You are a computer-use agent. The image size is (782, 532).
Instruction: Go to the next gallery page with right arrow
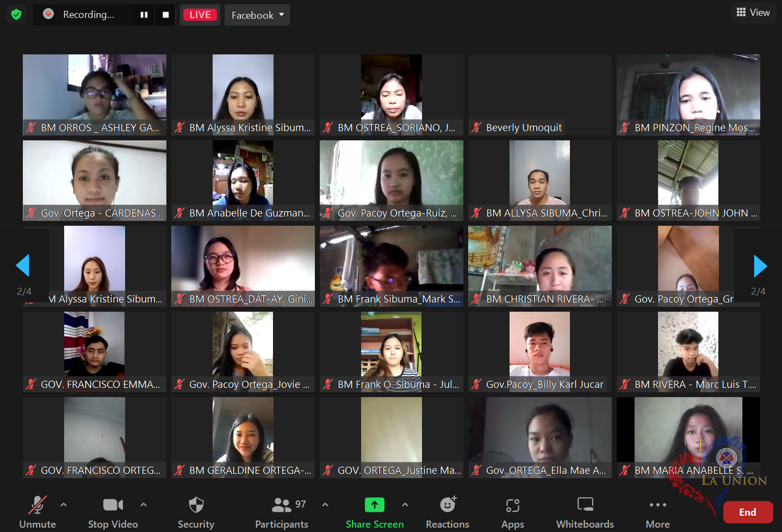[x=760, y=266]
